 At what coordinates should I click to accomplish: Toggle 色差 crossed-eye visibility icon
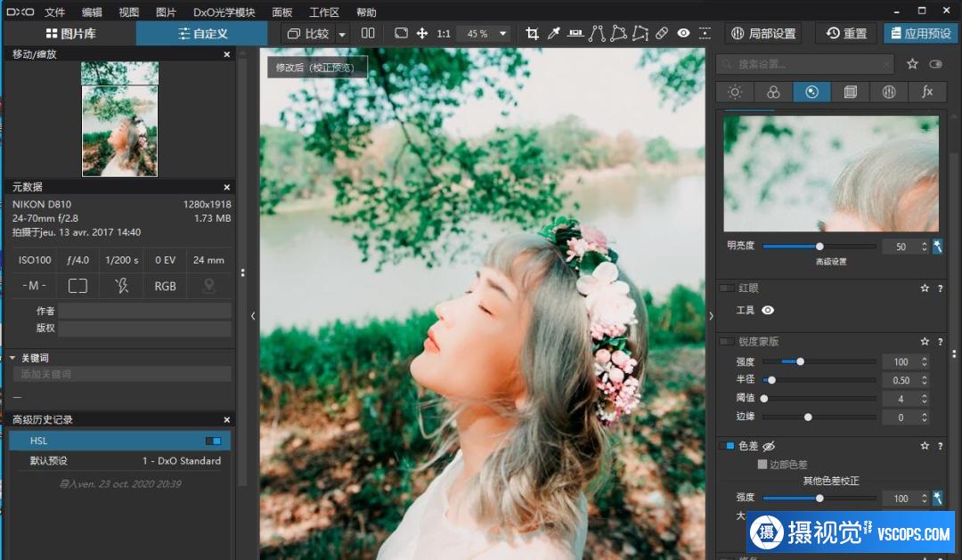(x=769, y=446)
